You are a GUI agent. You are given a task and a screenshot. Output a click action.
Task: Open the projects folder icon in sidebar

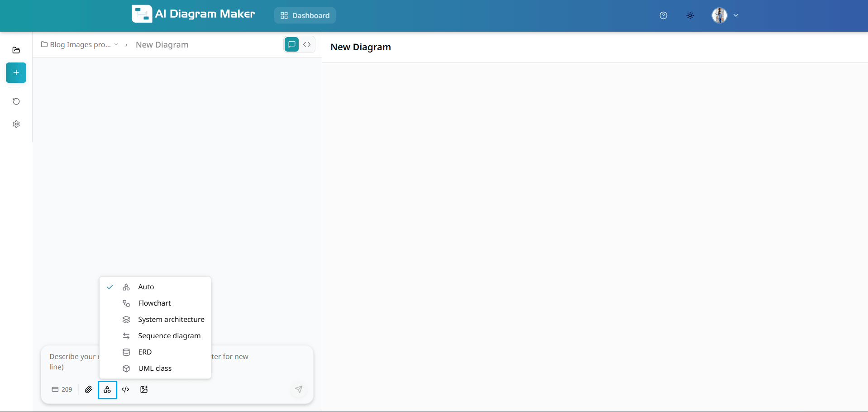[16, 50]
